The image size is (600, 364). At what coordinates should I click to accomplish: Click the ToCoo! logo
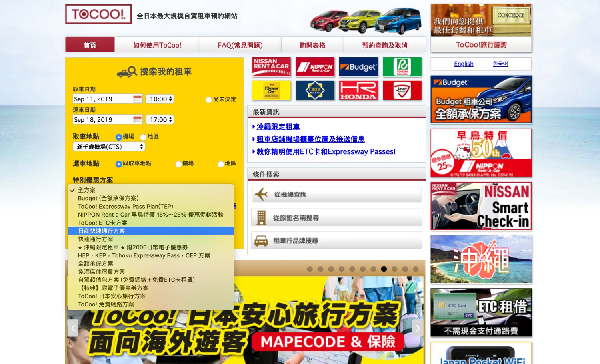[98, 14]
